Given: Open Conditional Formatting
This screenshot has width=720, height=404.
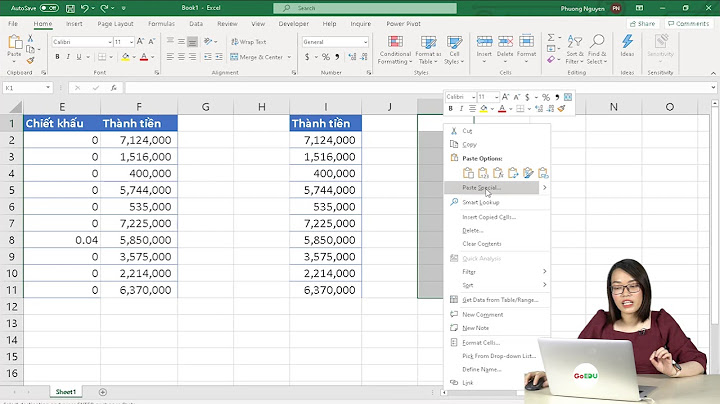Looking at the screenshot, I should 395,50.
